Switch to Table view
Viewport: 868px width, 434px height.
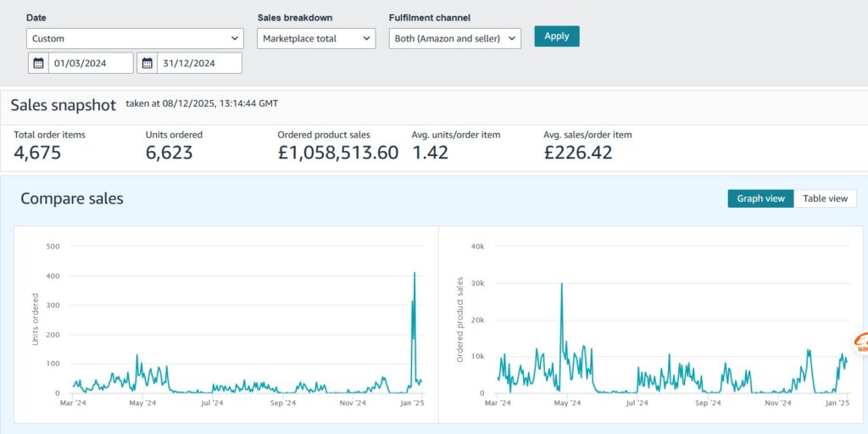point(825,198)
